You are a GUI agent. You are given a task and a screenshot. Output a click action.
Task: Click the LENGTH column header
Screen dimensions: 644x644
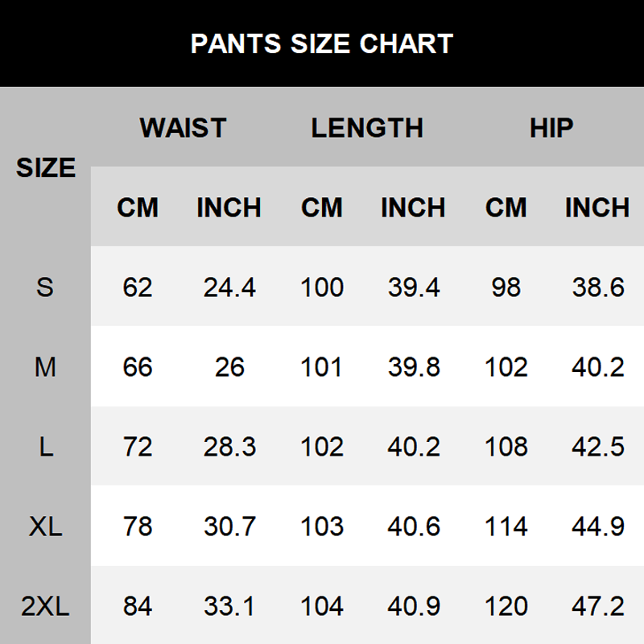coord(367,128)
